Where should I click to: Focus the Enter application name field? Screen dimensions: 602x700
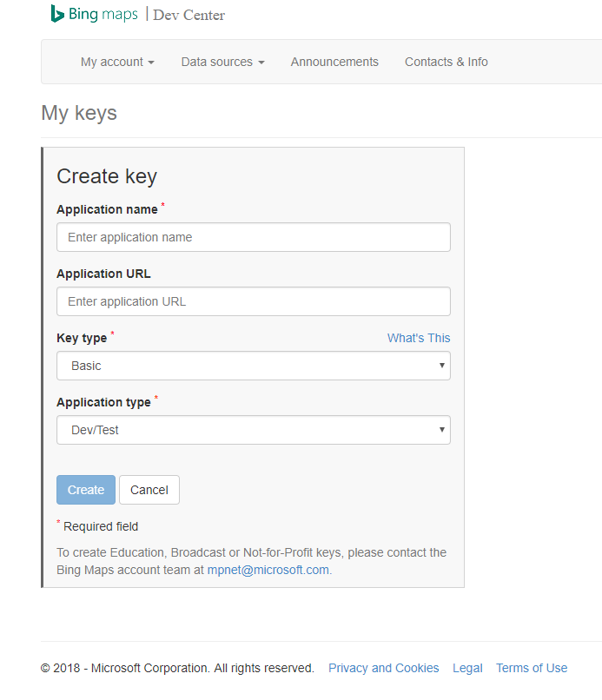253,237
